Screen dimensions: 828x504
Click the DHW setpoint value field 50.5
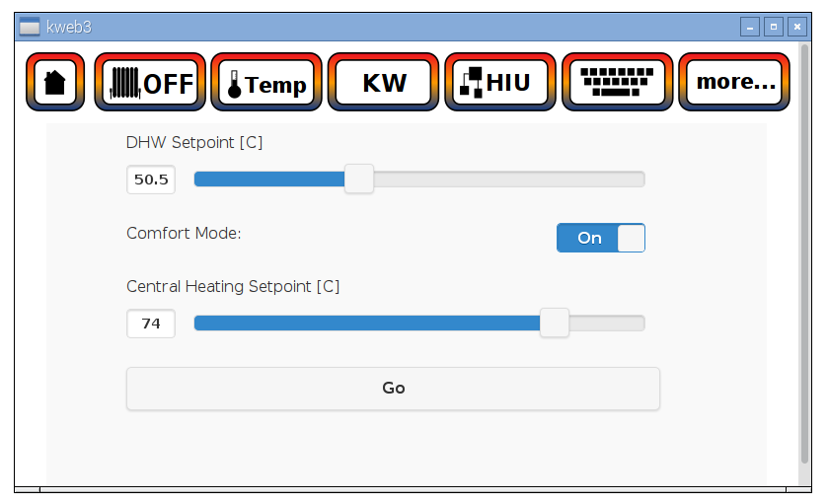coord(151,180)
